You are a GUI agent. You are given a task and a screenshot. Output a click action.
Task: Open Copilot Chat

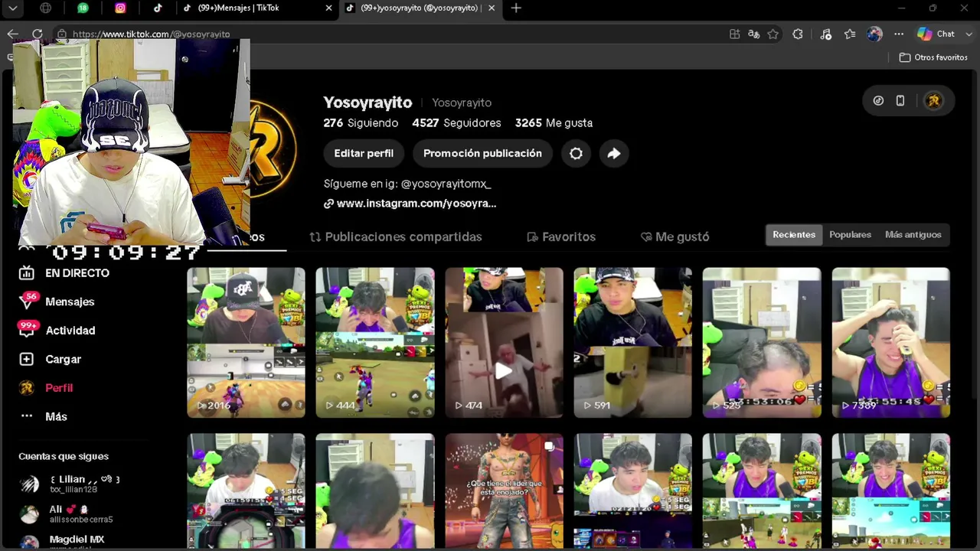click(x=936, y=34)
